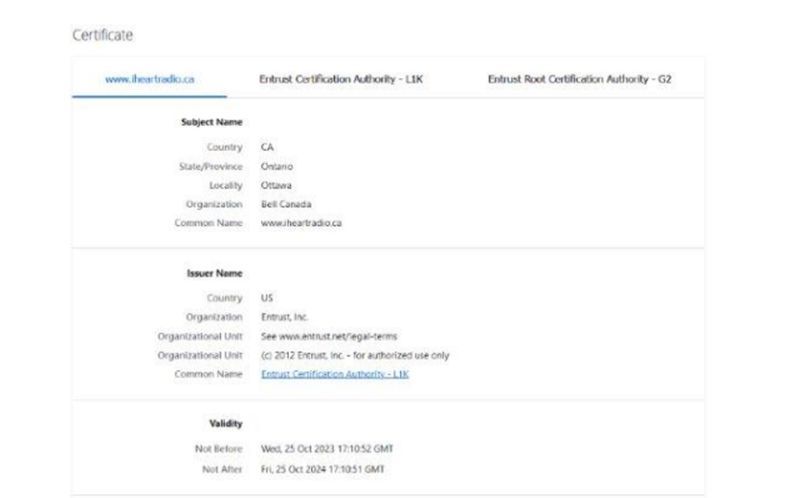Viewport: 800px width, 498px height.
Task: Follow the Entrust Certification Authority - L1K link
Action: [335, 374]
